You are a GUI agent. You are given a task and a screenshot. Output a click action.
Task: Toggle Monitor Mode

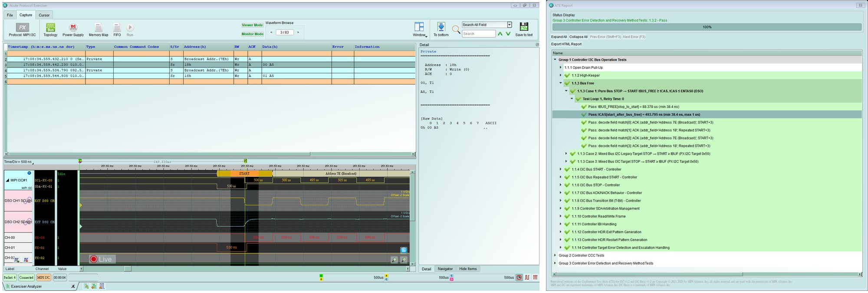pos(252,34)
